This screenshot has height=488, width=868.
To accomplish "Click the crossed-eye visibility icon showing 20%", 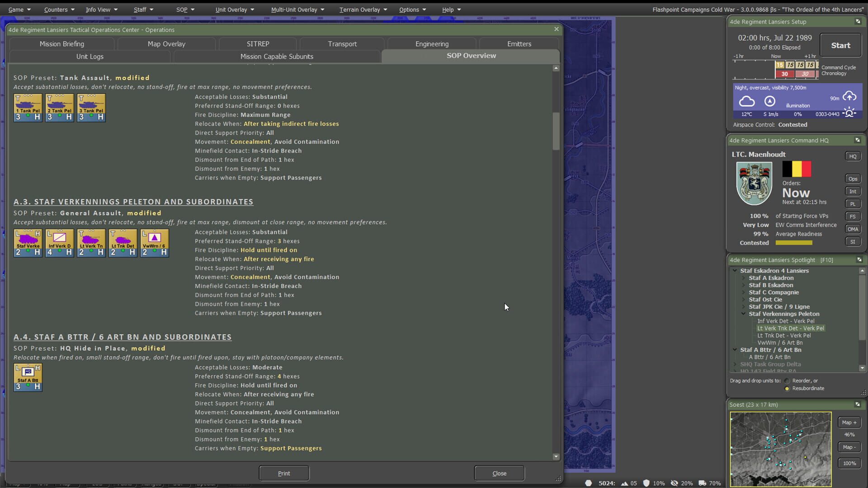I will pos(675,483).
